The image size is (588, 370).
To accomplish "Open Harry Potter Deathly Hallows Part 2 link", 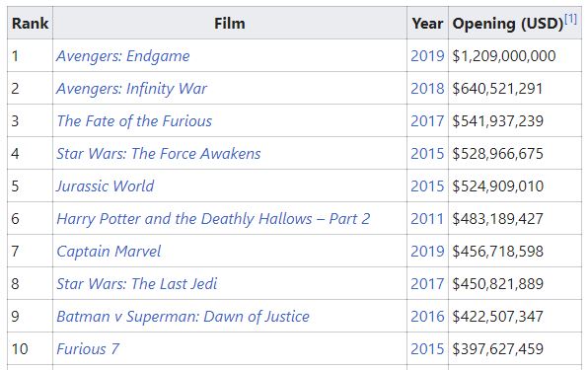I will [213, 219].
